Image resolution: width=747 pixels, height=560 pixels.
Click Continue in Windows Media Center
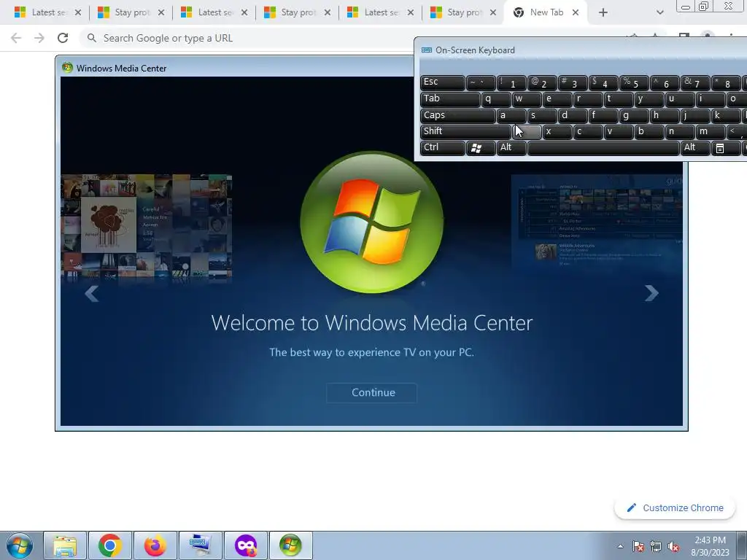[371, 393]
